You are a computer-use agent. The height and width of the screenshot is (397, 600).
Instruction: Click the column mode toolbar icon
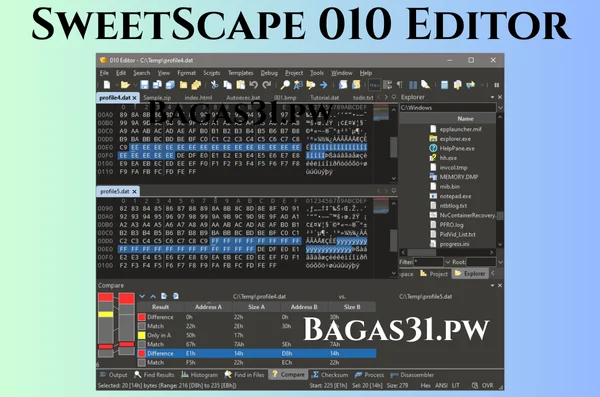pos(413,85)
